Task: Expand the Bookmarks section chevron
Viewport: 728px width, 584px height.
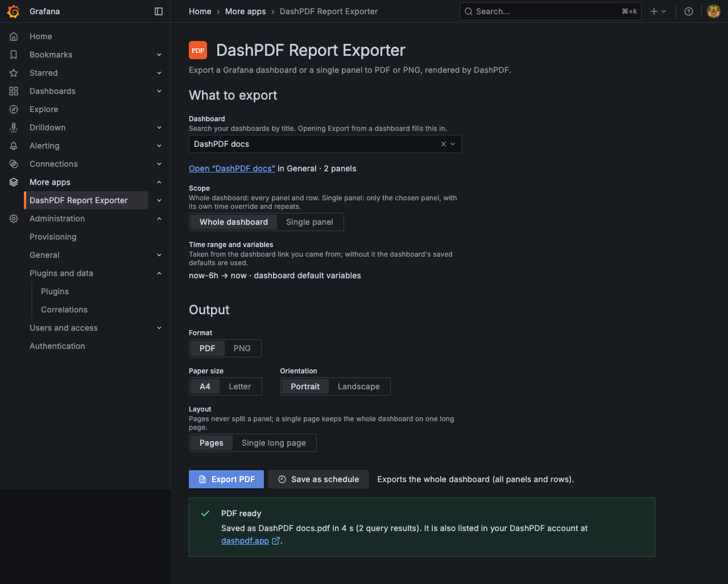Action: coord(159,55)
